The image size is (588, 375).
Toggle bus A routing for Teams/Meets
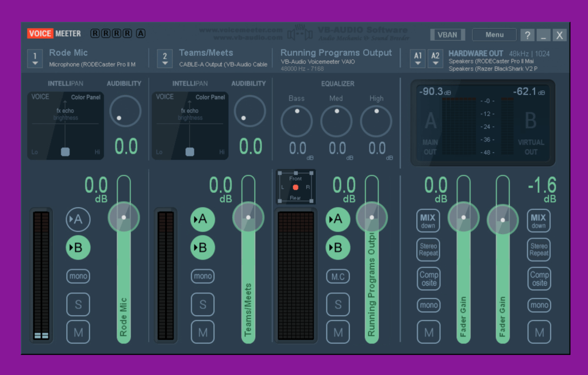click(x=202, y=219)
